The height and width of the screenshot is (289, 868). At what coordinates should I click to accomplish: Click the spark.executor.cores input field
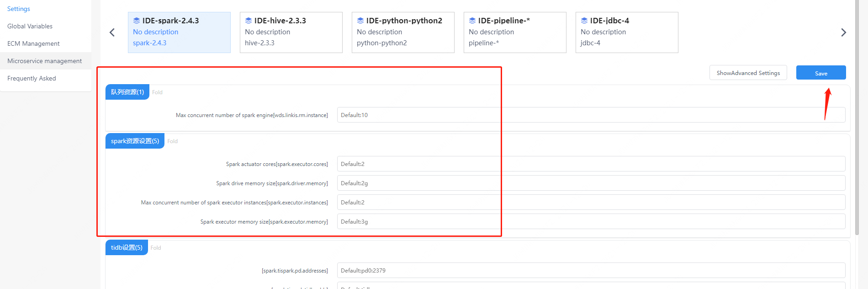(x=591, y=164)
